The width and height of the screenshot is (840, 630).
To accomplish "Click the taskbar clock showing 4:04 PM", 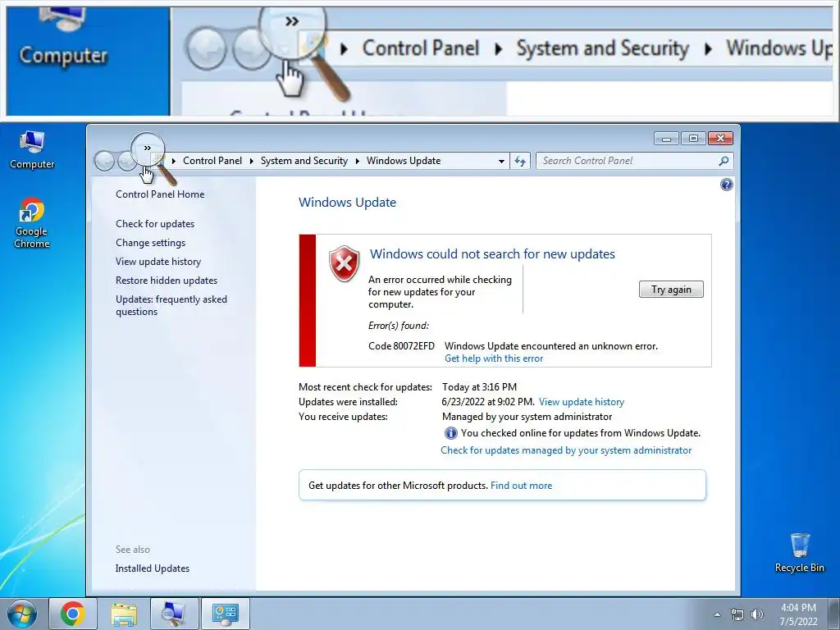I will [798, 614].
